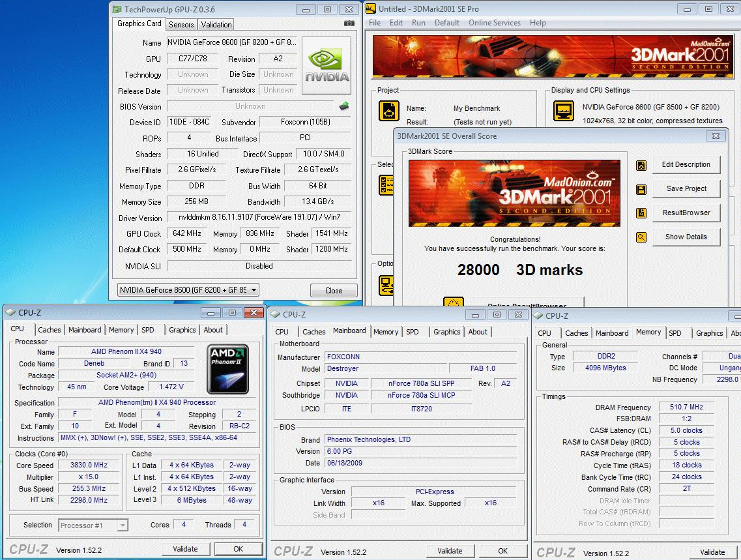Open the Caches tab in first CPU-Z
Image resolution: width=741 pixels, height=560 pixels.
49,330
